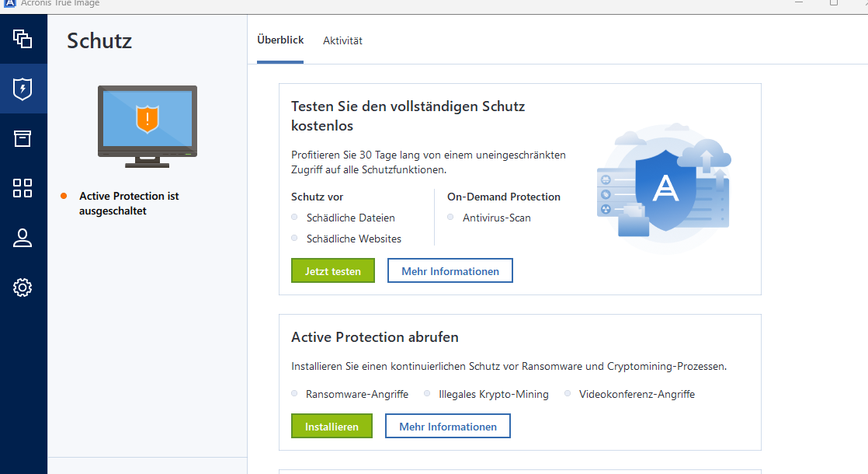868x474 pixels.
Task: Click the Jetzt testen button
Action: click(x=333, y=270)
